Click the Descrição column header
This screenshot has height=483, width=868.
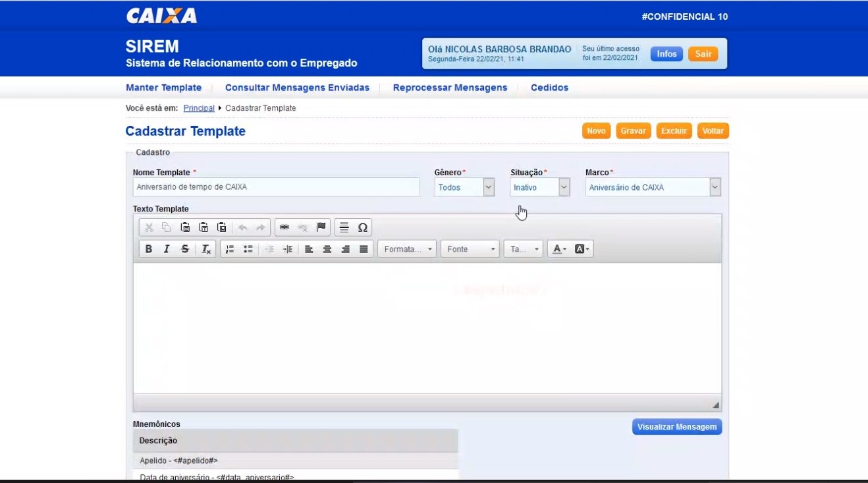(x=295, y=441)
